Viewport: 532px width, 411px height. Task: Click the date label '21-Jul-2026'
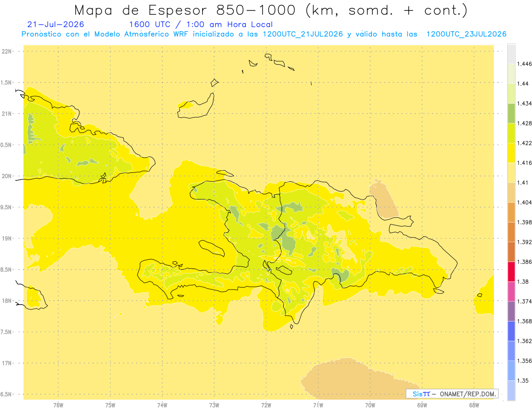(x=55, y=24)
